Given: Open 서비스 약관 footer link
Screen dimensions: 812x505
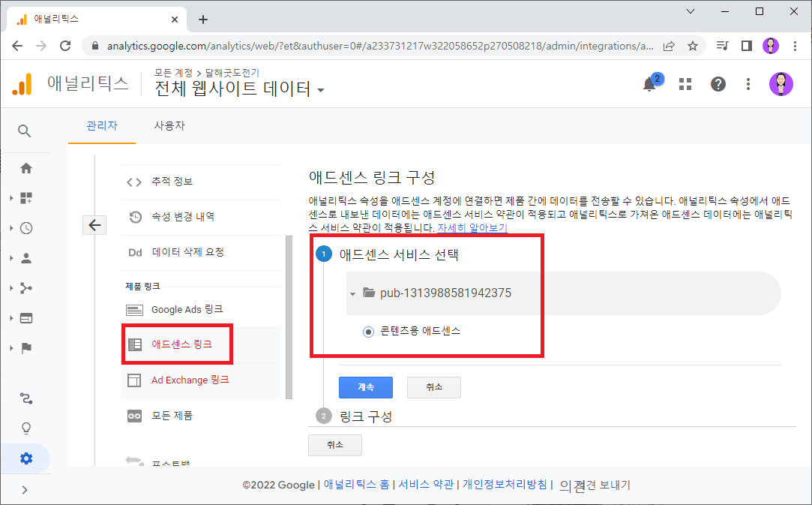Looking at the screenshot, I should 426,484.
